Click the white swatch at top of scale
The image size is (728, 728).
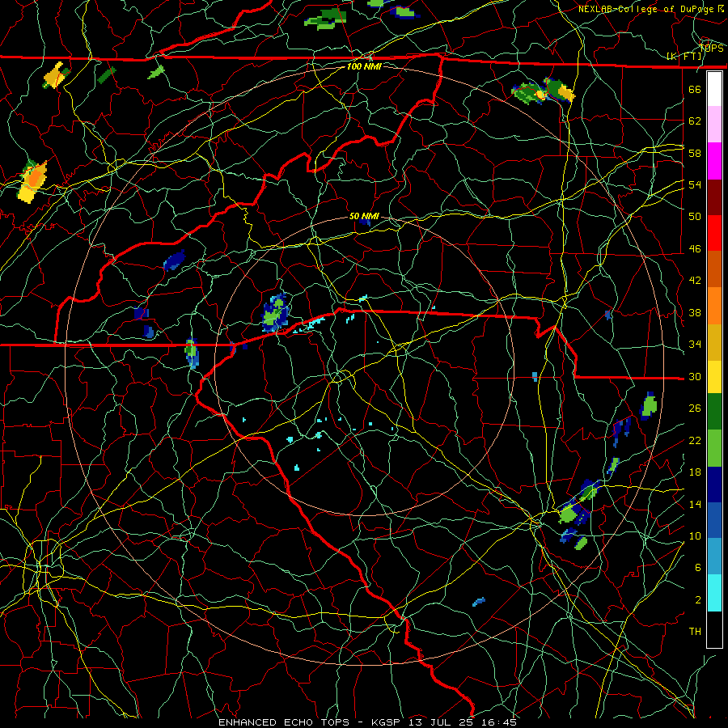[714, 89]
